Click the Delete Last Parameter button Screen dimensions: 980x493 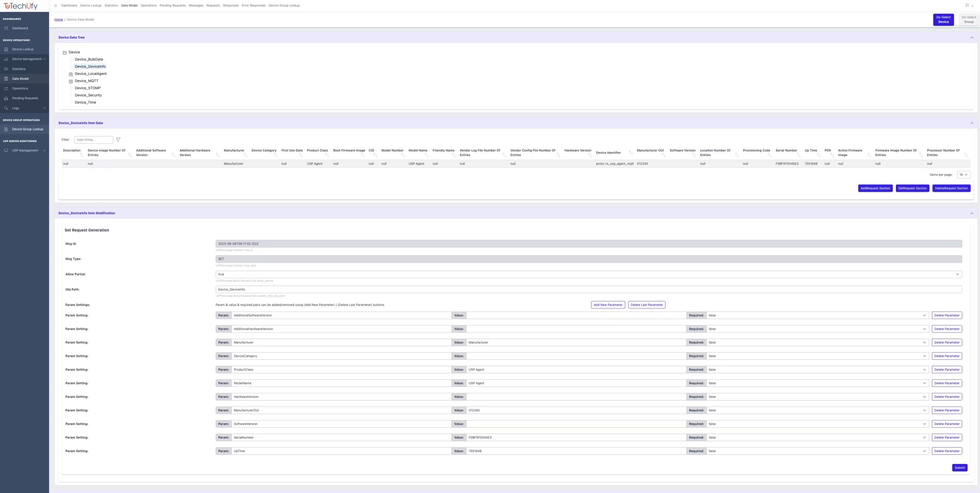pyautogui.click(x=647, y=305)
